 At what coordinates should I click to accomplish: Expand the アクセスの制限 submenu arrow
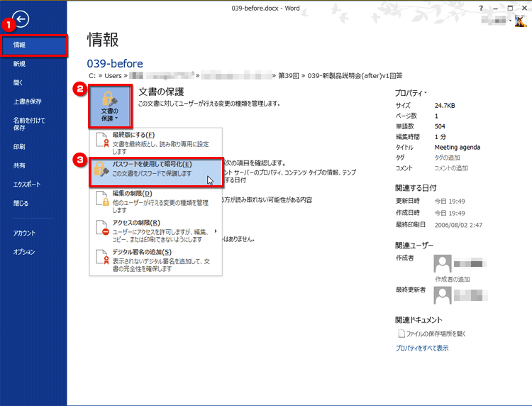coord(216,231)
